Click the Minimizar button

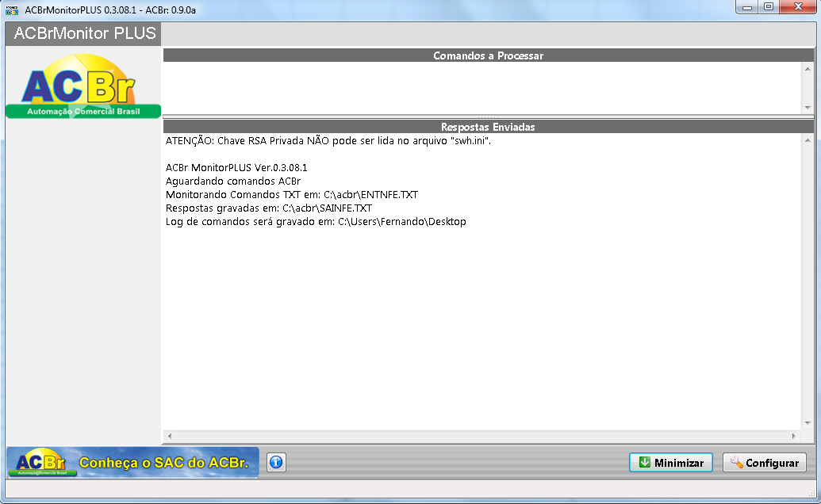click(x=671, y=463)
